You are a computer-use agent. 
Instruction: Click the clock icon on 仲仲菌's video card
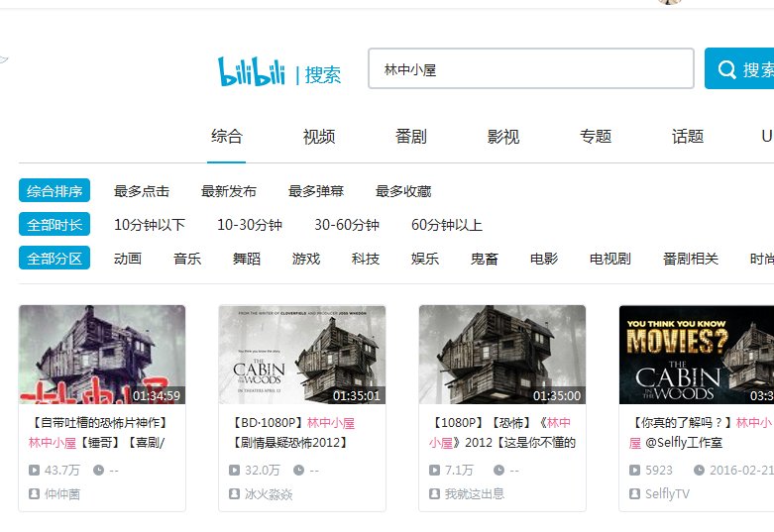99,470
